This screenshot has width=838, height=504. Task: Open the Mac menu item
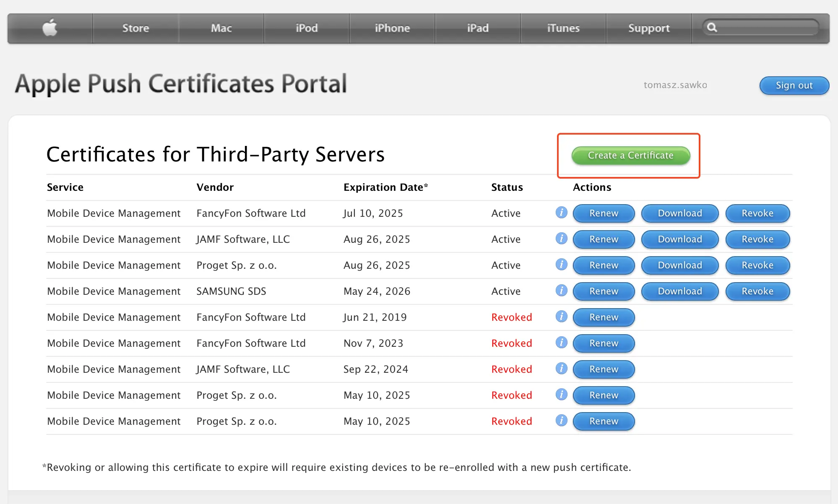(221, 28)
